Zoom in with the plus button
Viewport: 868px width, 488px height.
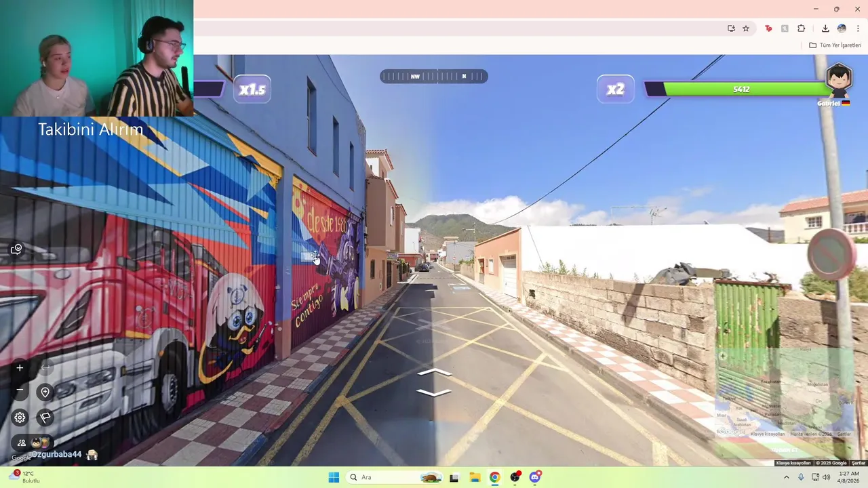pos(20,367)
